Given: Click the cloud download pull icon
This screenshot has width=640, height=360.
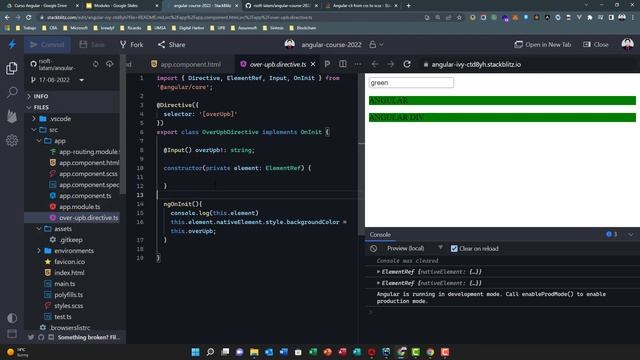Looking at the screenshot, I should (x=109, y=64).
